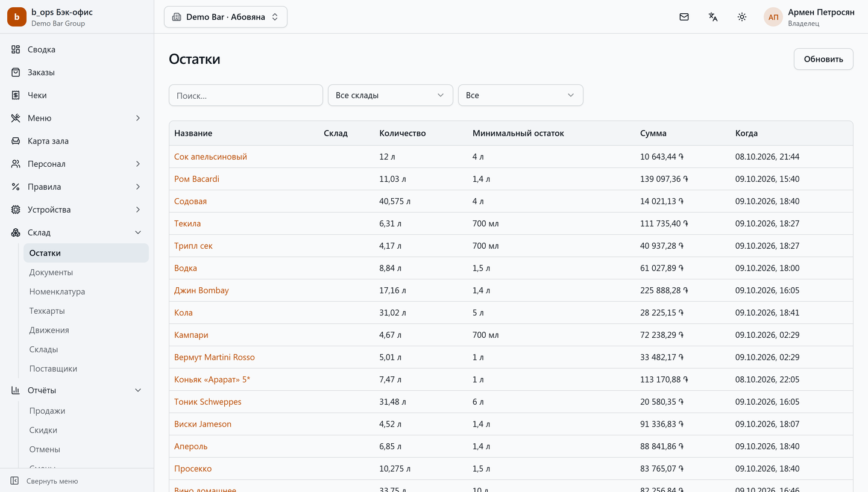868x492 pixels.
Task: Go to Документы in sidebar
Action: (86, 272)
